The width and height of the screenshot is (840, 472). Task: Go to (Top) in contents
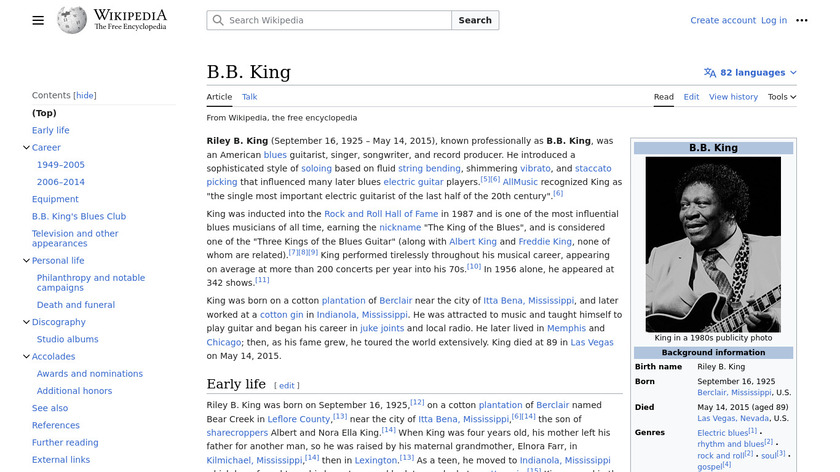[x=44, y=113]
